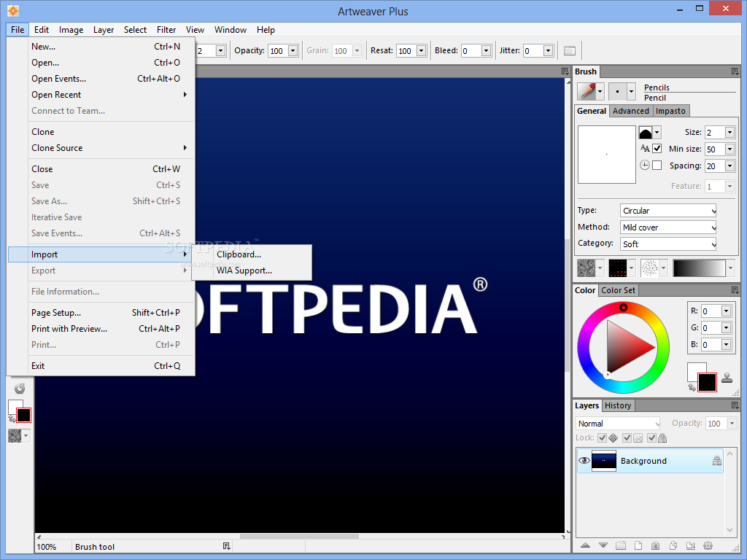Switch to the History tab

pos(618,405)
